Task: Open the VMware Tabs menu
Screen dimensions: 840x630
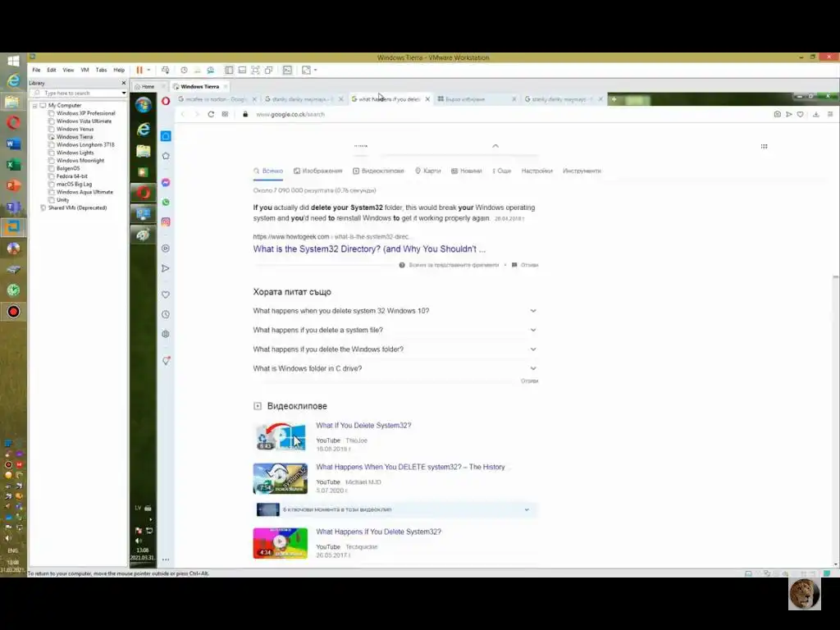Action: pyautogui.click(x=101, y=71)
